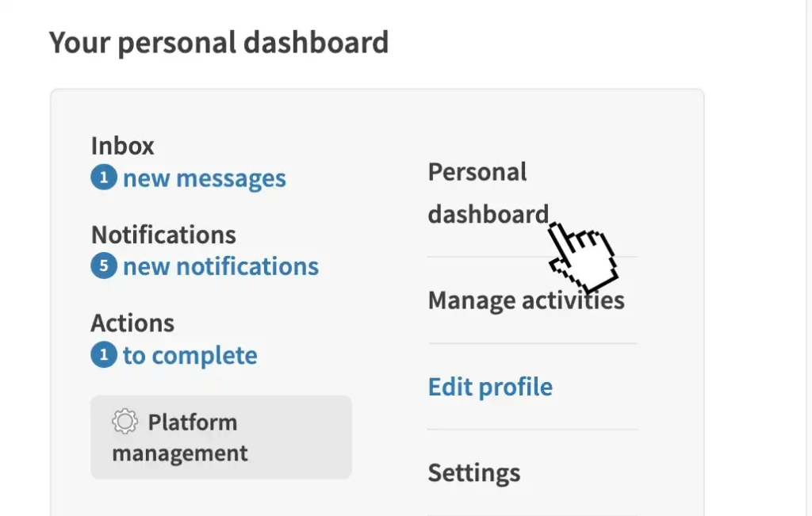Click the Actions section heading
This screenshot has width=812, height=516.
pos(132,323)
